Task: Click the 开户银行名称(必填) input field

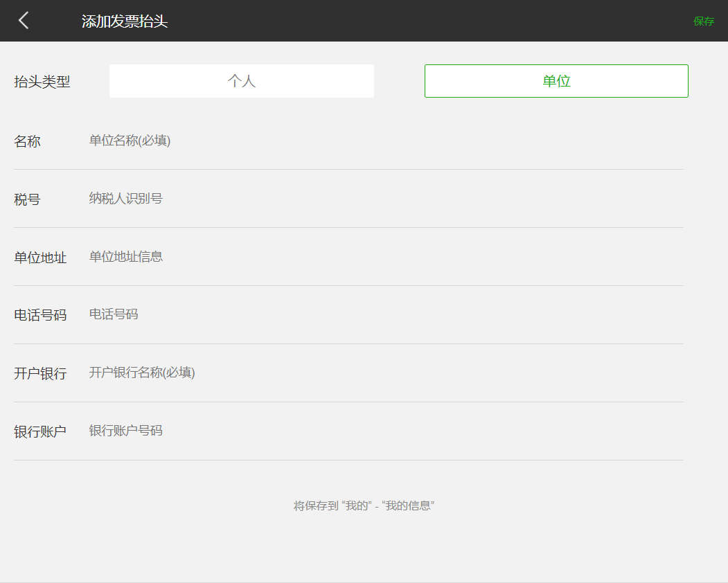Action: (381, 373)
